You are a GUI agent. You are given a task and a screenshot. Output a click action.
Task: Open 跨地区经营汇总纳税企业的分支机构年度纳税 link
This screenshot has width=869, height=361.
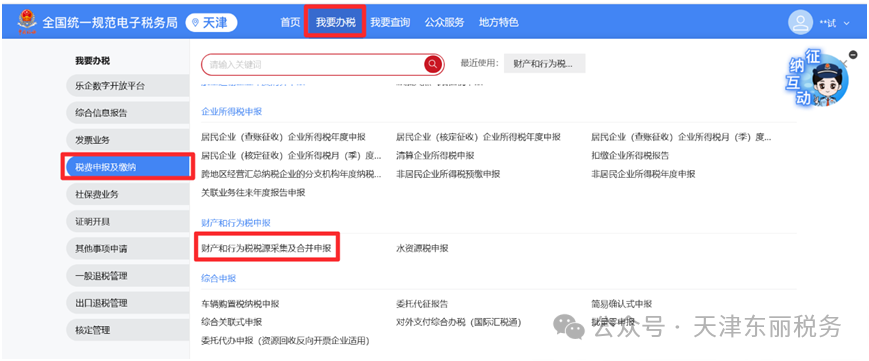click(x=291, y=174)
